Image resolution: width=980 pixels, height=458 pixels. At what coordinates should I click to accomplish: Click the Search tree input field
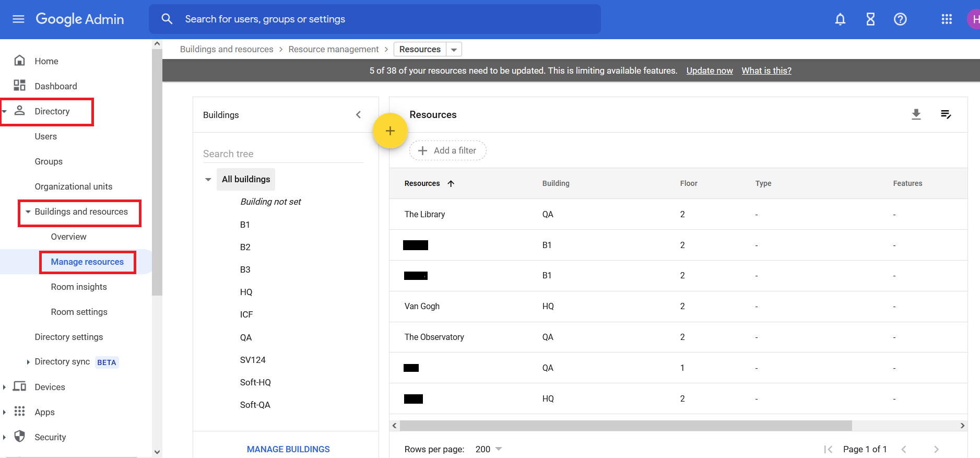tap(282, 154)
